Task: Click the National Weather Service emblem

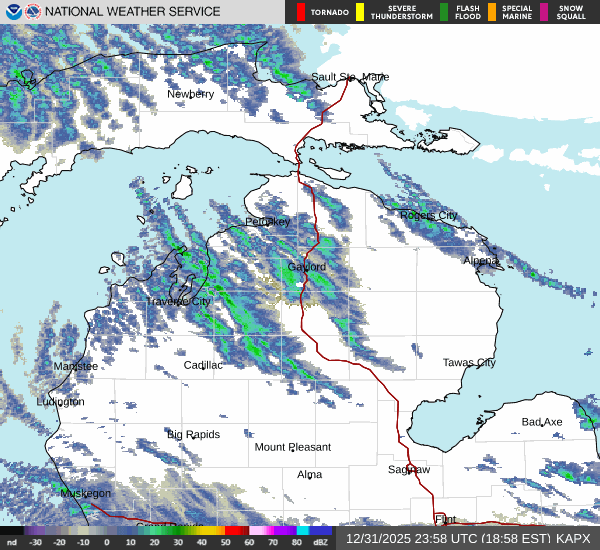Action: pyautogui.click(x=33, y=12)
